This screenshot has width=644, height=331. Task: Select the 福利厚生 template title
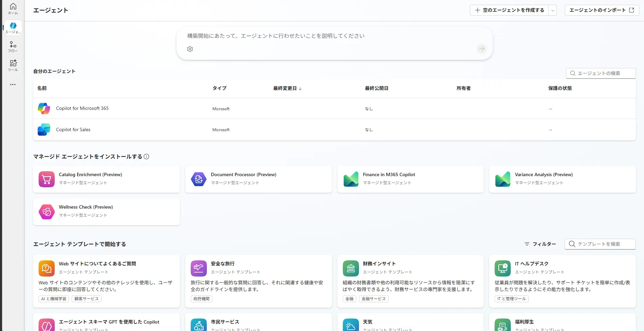524,322
